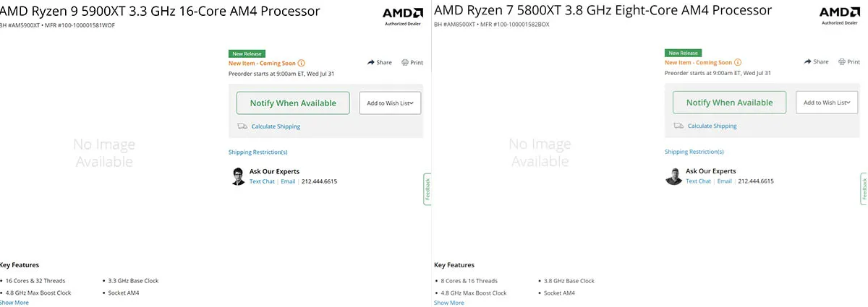Start Text Chat with experts on the 5900XT page
This screenshot has width=868, height=307.
tap(262, 181)
